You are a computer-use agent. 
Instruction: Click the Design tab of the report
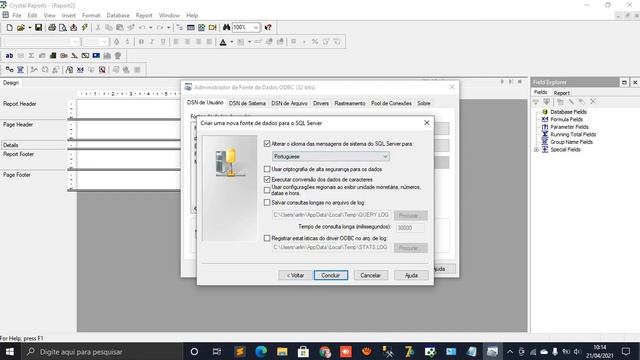11,83
